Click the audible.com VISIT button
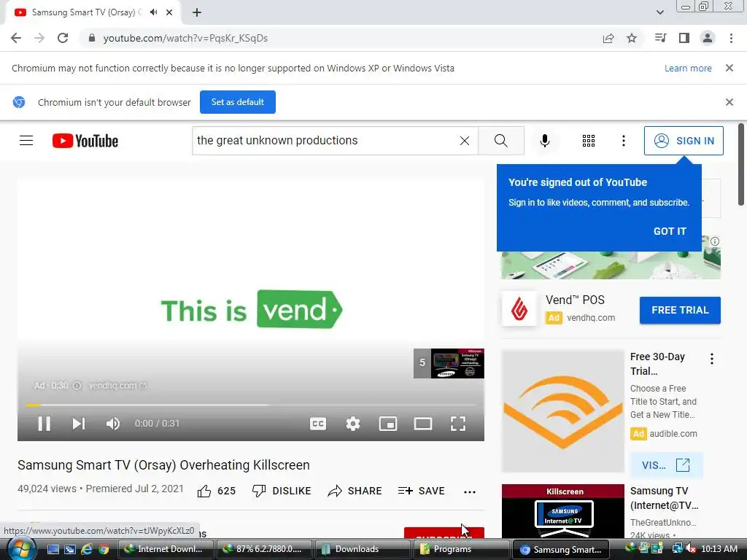The image size is (747, 560). pyautogui.click(x=666, y=464)
